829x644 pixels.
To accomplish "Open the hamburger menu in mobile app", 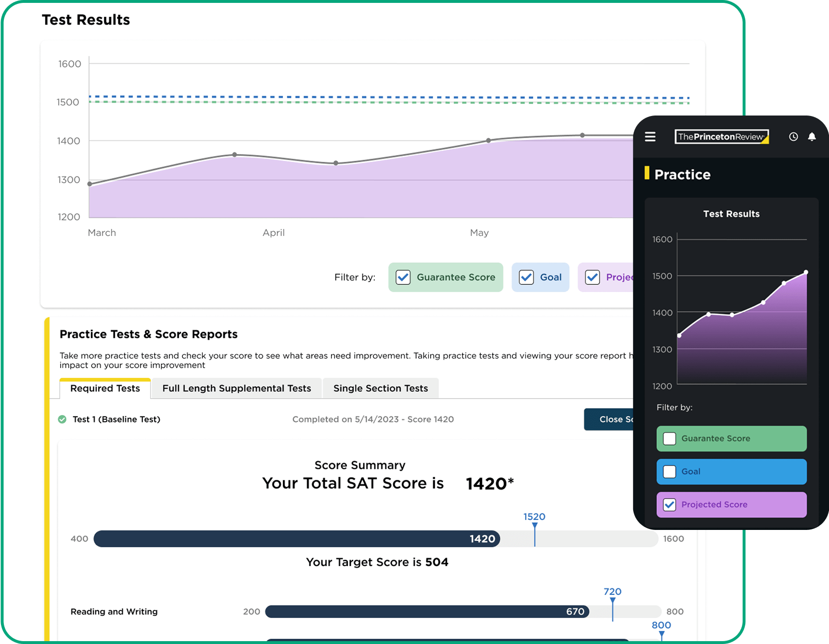I will 650,137.
